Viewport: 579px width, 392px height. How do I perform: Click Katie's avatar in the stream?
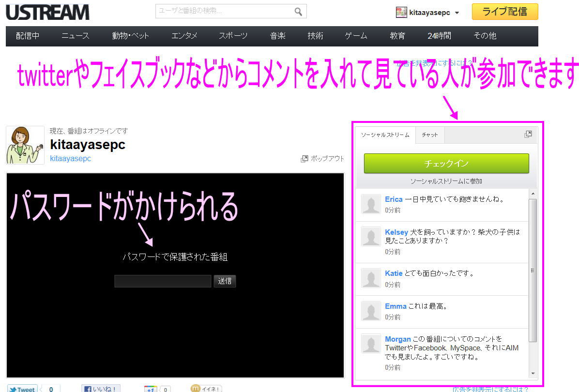click(371, 278)
